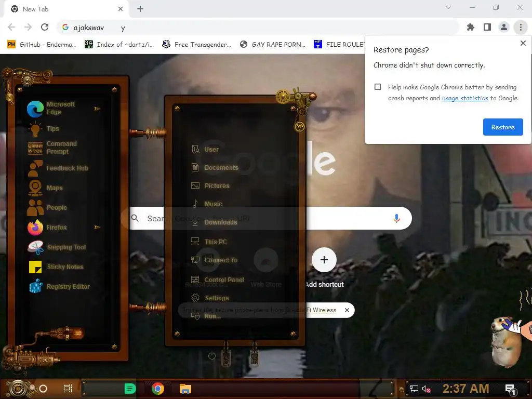Select Run... in the start menu

pyautogui.click(x=206, y=316)
